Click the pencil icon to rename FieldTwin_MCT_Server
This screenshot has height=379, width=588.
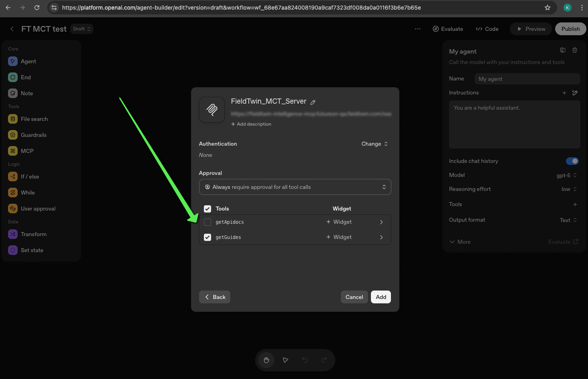tap(313, 102)
